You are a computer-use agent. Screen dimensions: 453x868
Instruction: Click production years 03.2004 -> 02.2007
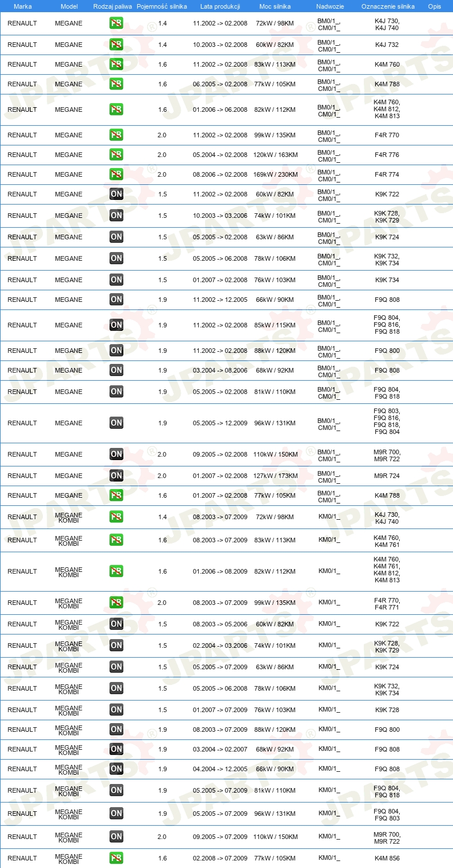(x=220, y=749)
